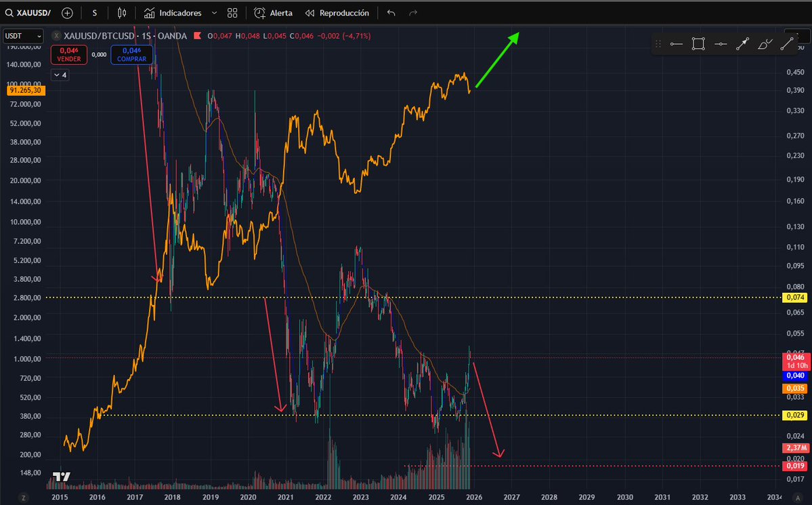Select the trend line drawing tool
The width and height of the screenshot is (812, 505).
(x=787, y=44)
